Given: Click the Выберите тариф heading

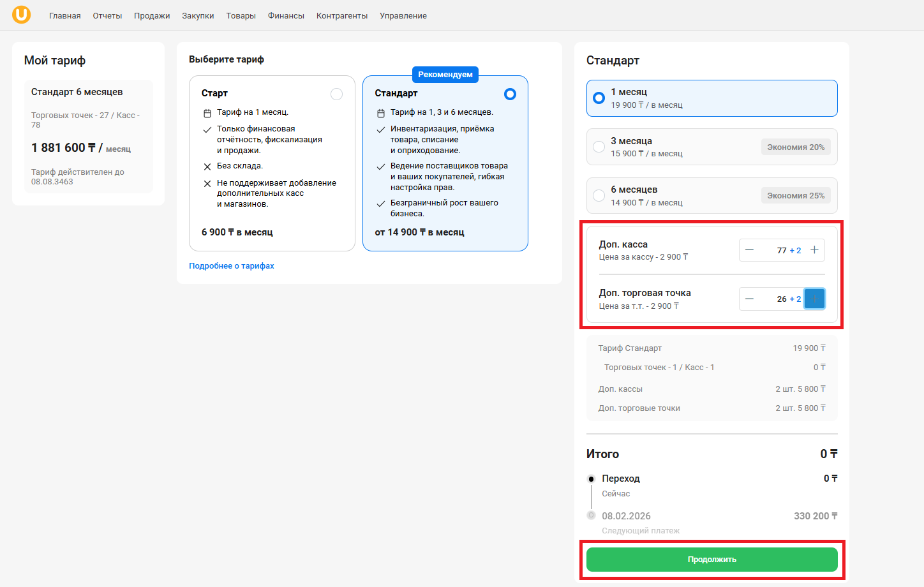Looking at the screenshot, I should (x=227, y=59).
